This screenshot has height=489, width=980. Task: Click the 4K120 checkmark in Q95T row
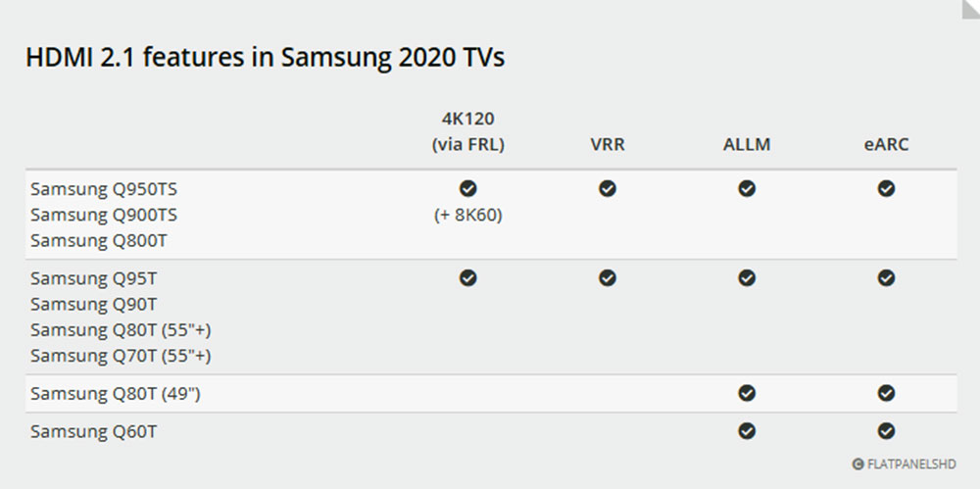468,278
